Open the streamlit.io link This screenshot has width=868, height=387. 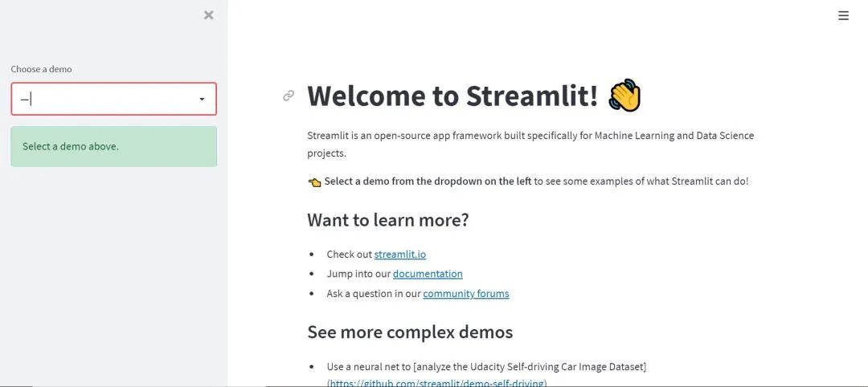[x=400, y=255]
